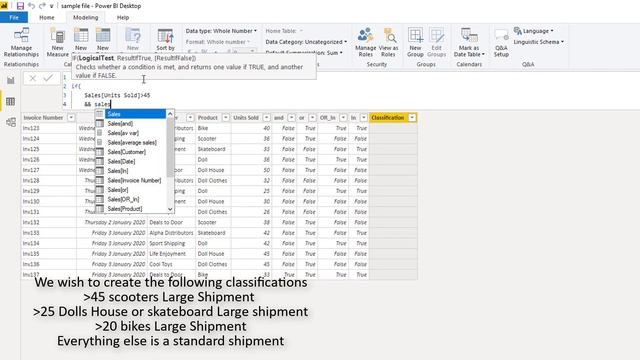
Task: Open Product column filter dropdown
Action: point(226,118)
